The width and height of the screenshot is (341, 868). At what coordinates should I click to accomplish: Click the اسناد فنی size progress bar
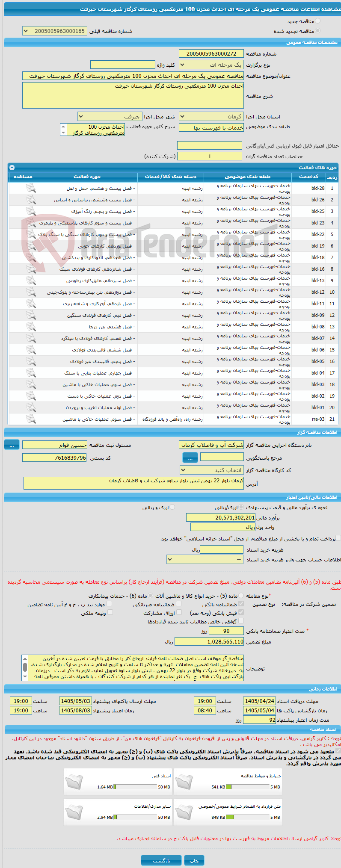click(x=136, y=787)
